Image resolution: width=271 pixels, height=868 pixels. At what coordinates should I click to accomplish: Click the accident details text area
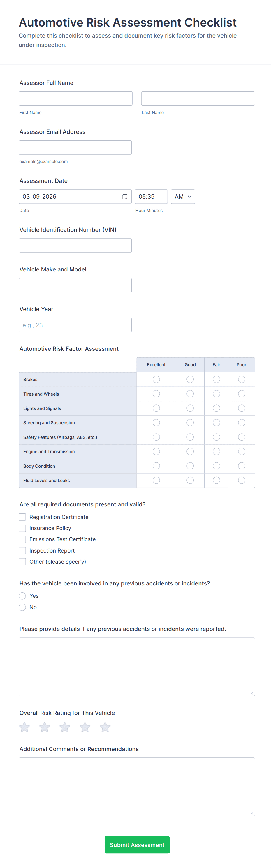point(137,667)
